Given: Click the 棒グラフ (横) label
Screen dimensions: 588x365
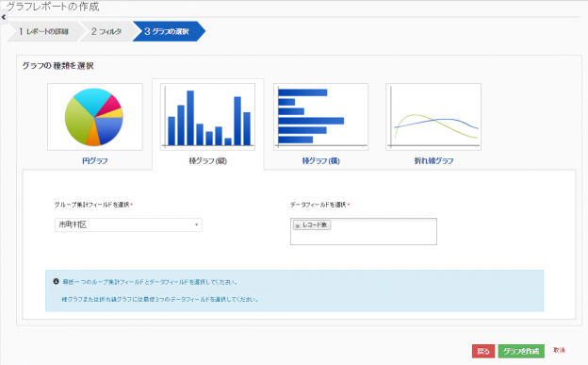Looking at the screenshot, I should pyautogui.click(x=321, y=160).
